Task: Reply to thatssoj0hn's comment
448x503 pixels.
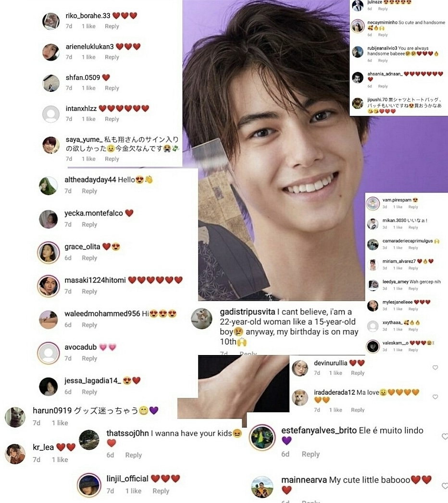Action: pos(134,455)
